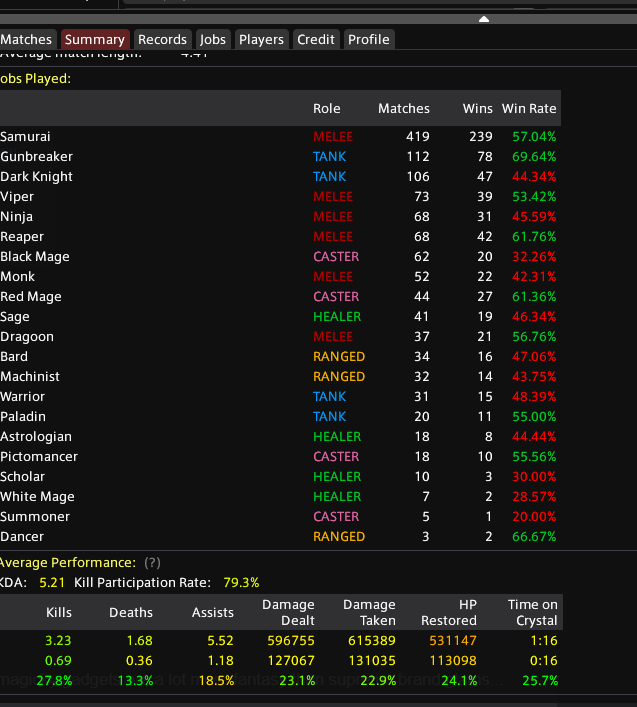
Task: Click the 25.7% time on crystal share
Action: click(x=540, y=680)
